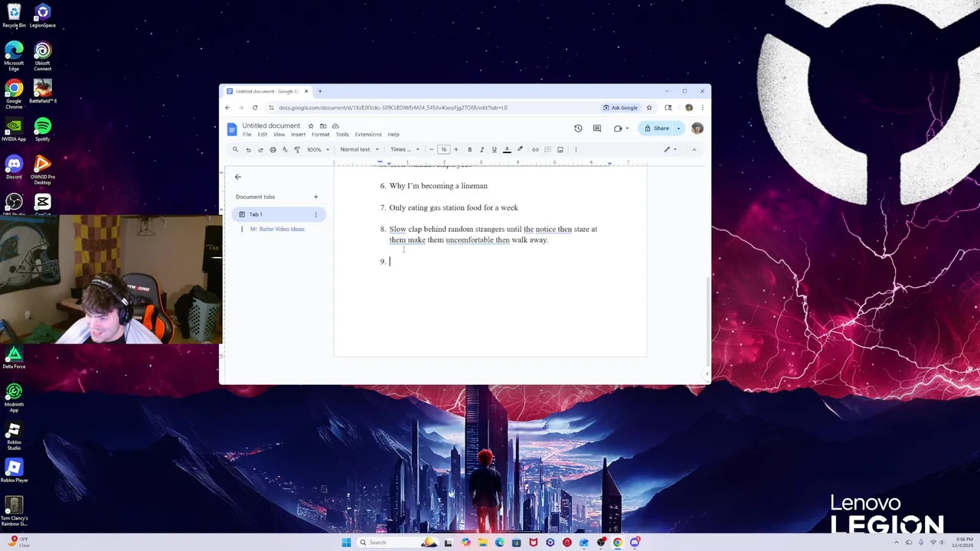This screenshot has width=980, height=551.
Task: Open the Chrome three-dot menu
Action: (703, 107)
